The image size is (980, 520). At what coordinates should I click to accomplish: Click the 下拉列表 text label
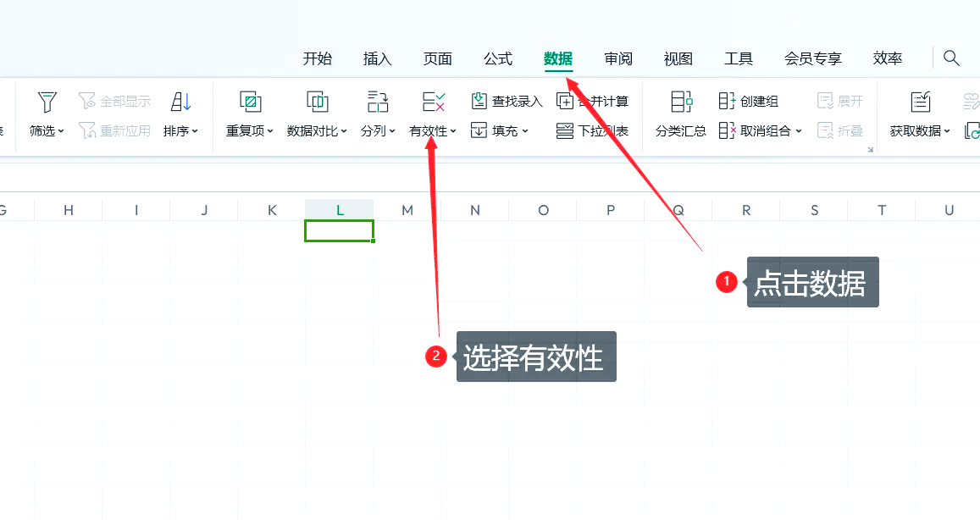coord(603,131)
